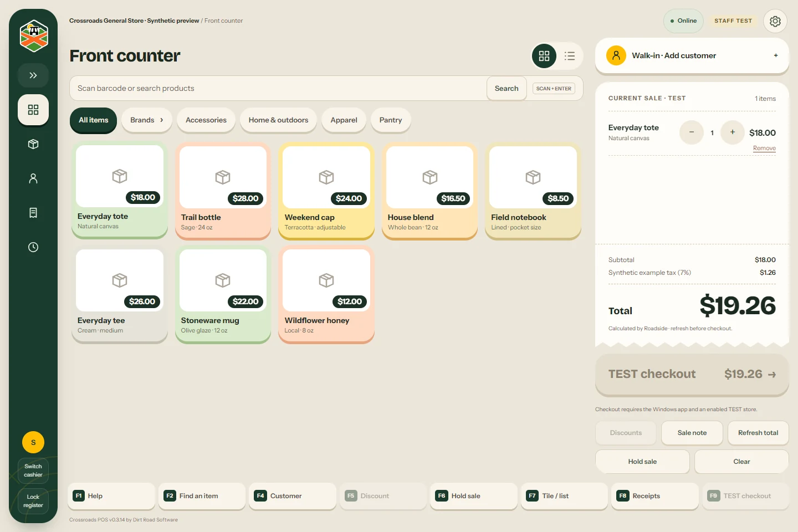Decrease Everyday tote quantity
This screenshot has width=798, height=532.
point(692,132)
